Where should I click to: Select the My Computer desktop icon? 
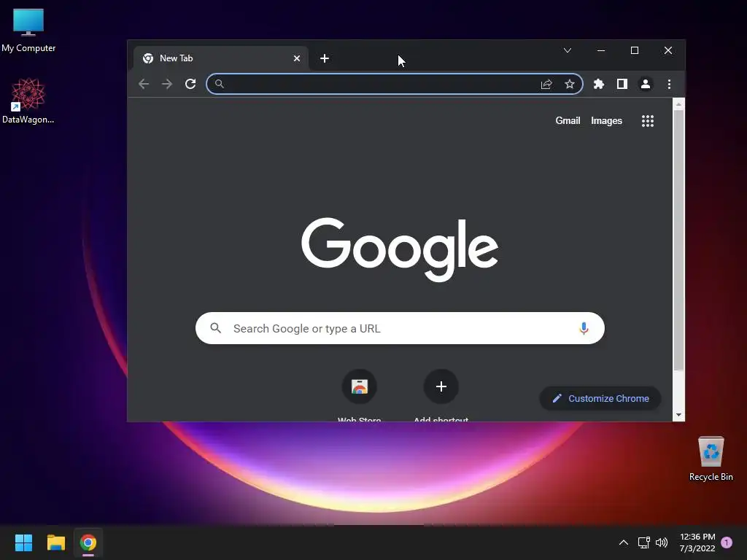point(28,31)
